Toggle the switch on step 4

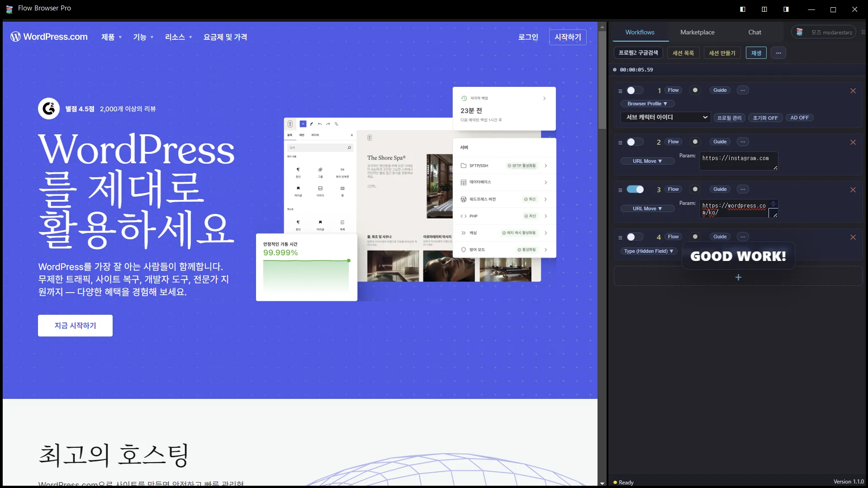(x=634, y=237)
